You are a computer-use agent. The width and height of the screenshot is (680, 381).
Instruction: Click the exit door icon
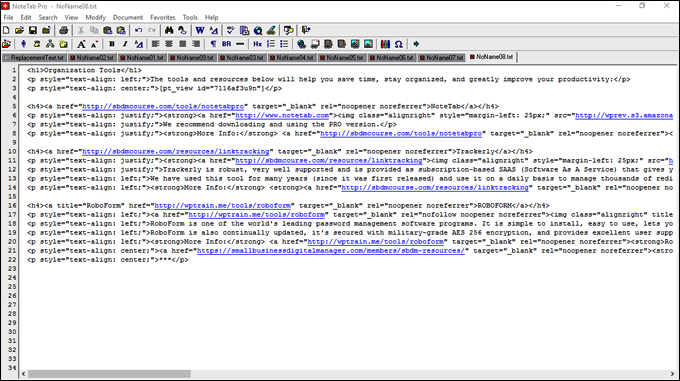tap(306, 30)
